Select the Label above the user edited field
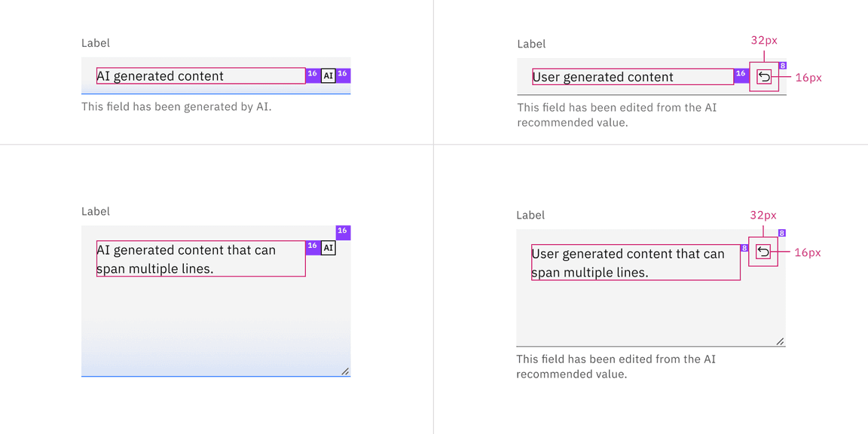Viewport: 868px width, 434px height. (530, 44)
